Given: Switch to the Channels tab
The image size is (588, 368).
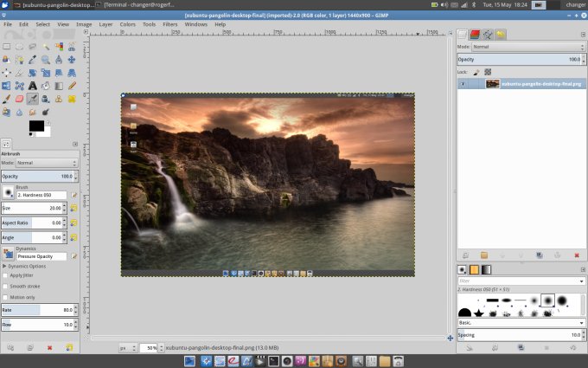Looking at the screenshot, I should coord(475,35).
